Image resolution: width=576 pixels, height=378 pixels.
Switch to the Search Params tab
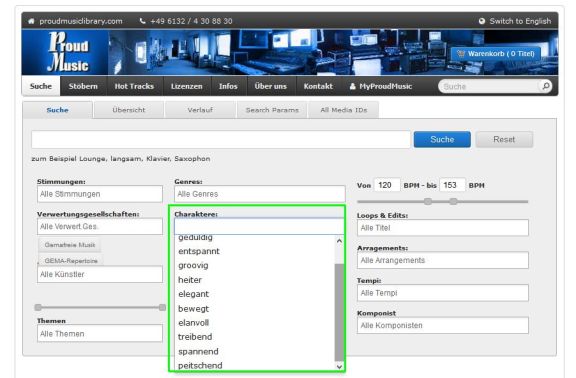272,110
